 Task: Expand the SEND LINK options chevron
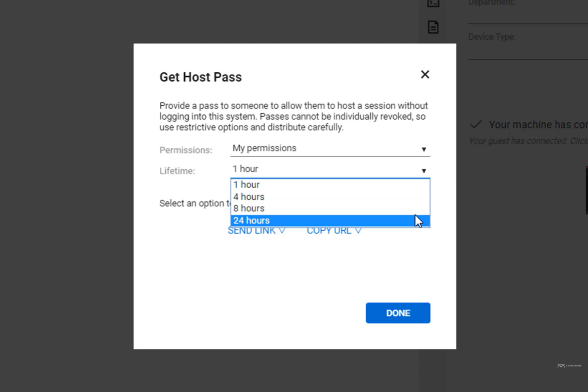coord(283,230)
